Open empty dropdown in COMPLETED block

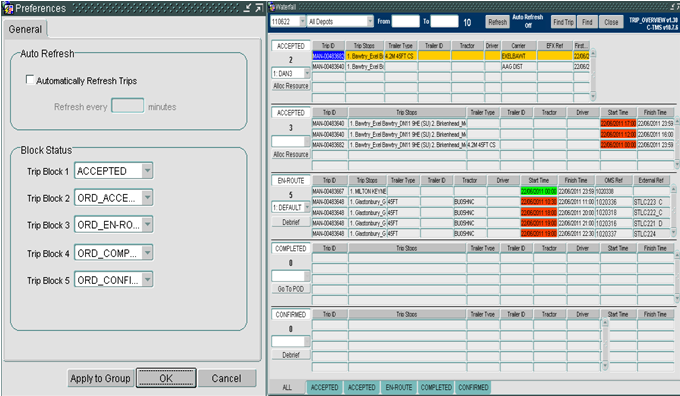point(307,276)
